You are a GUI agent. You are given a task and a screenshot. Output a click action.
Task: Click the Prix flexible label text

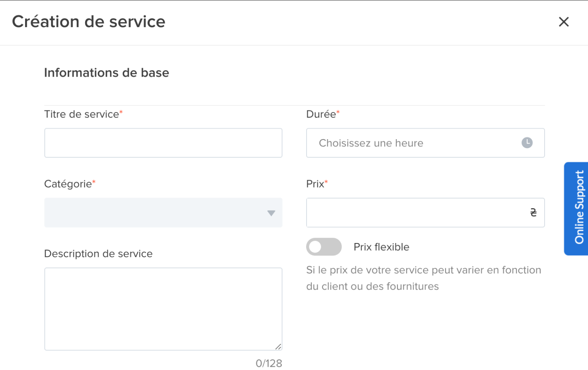[x=381, y=247]
